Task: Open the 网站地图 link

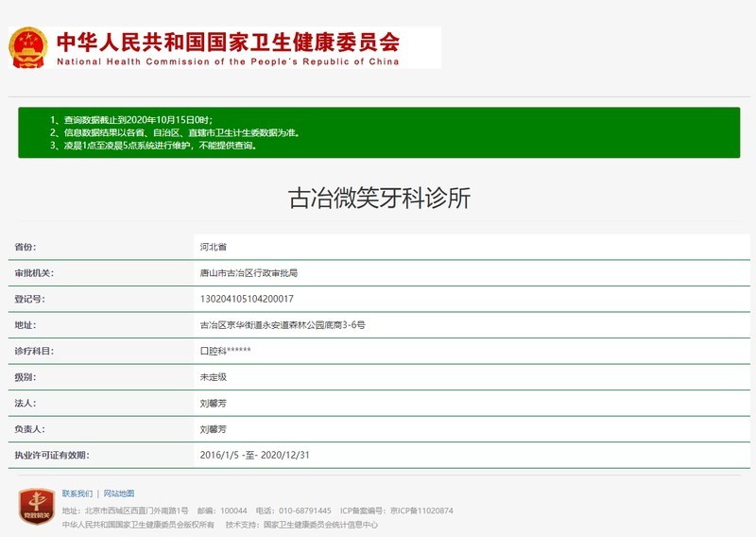Action: [119, 494]
